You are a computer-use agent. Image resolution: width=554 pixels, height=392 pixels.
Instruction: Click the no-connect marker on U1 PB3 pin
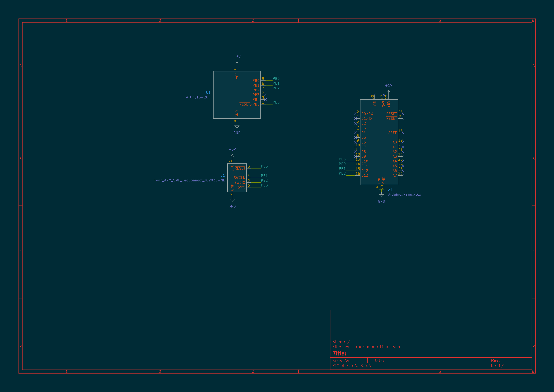pyautogui.click(x=265, y=95)
